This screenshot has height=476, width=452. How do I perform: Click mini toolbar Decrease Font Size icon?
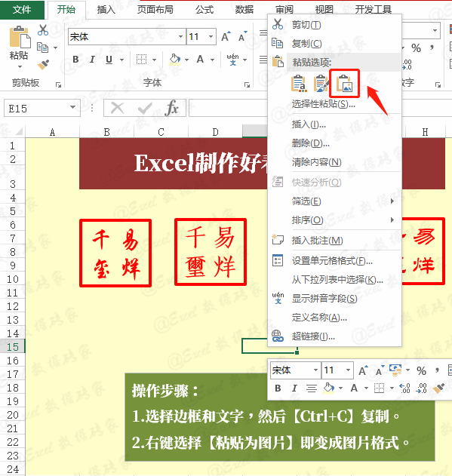point(380,370)
